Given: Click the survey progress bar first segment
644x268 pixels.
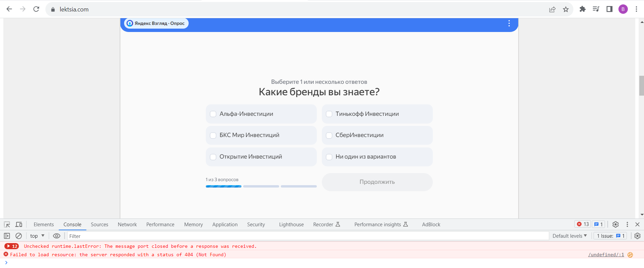Looking at the screenshot, I should pos(223,186).
